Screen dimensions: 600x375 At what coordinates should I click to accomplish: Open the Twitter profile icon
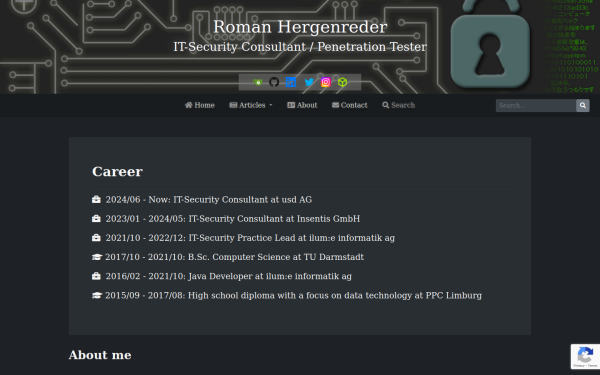pyautogui.click(x=309, y=82)
